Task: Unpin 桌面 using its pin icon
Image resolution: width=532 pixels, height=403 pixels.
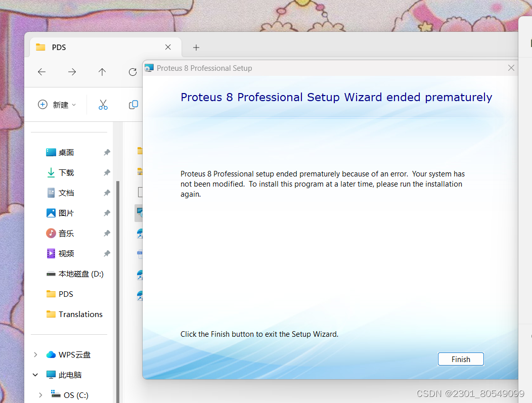Action: click(107, 152)
